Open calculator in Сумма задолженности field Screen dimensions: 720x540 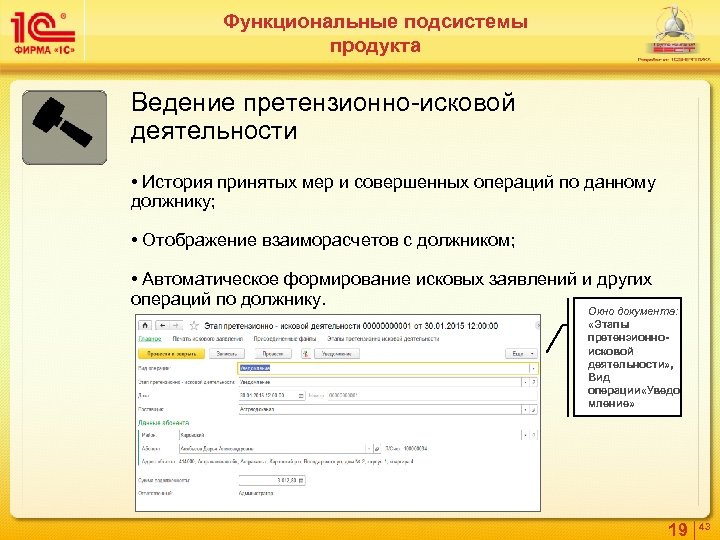click(x=301, y=480)
